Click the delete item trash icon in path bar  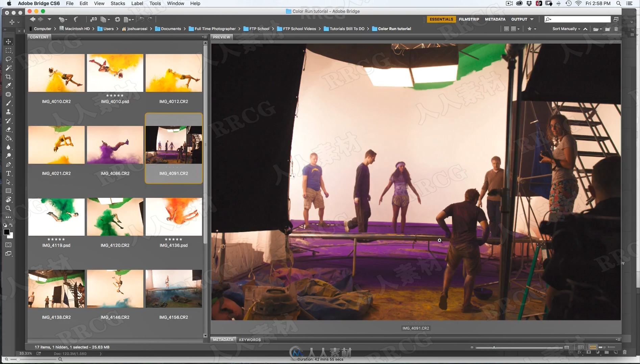pos(616,29)
